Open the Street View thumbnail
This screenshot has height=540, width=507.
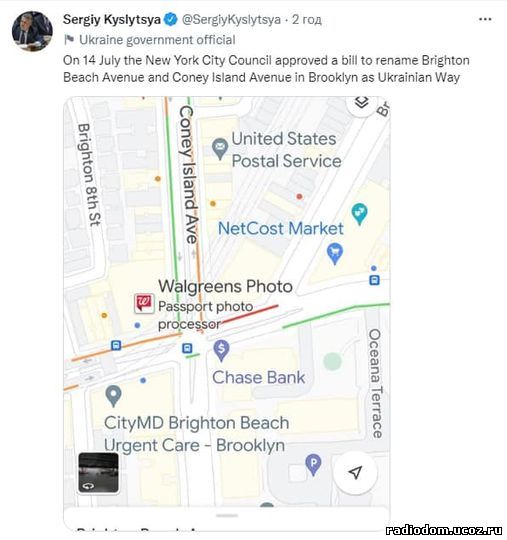[x=99, y=472]
